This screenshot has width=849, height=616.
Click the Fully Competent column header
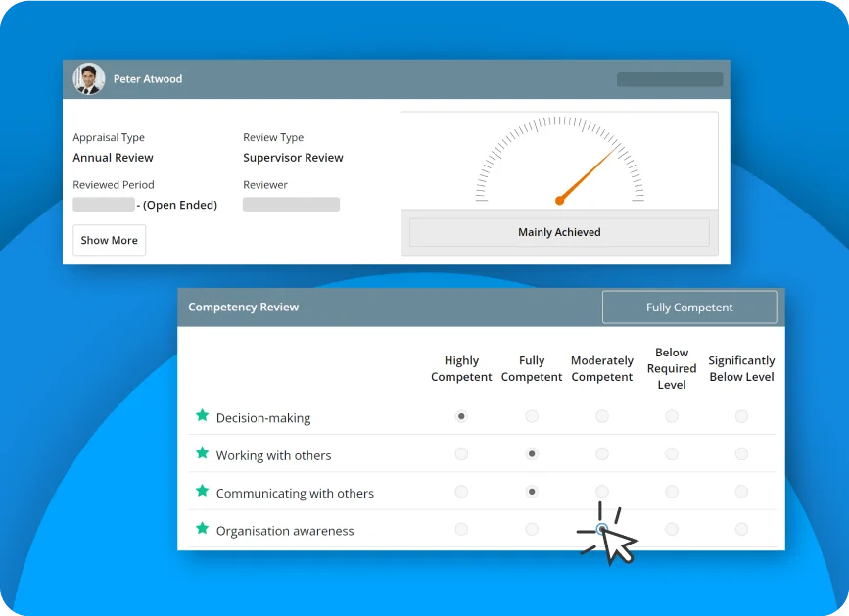point(532,368)
